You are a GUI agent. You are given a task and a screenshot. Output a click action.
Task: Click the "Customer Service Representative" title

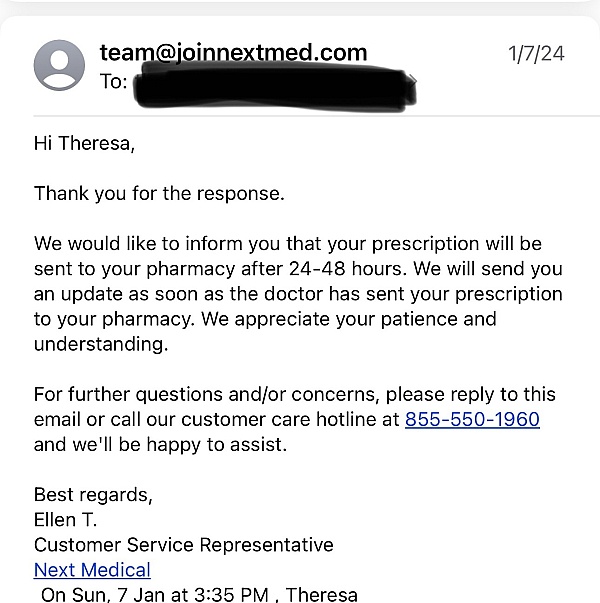pos(183,545)
